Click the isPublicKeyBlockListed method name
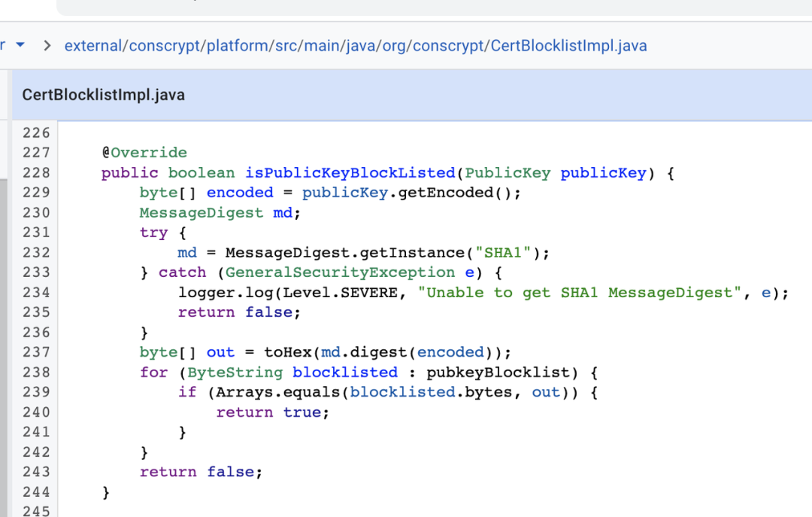Image resolution: width=812 pixels, height=517 pixels. (350, 172)
